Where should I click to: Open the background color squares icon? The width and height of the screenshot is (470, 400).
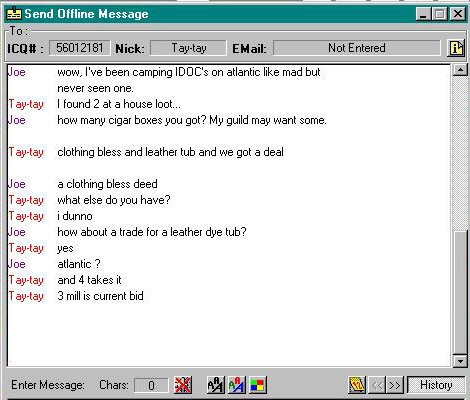[257, 385]
